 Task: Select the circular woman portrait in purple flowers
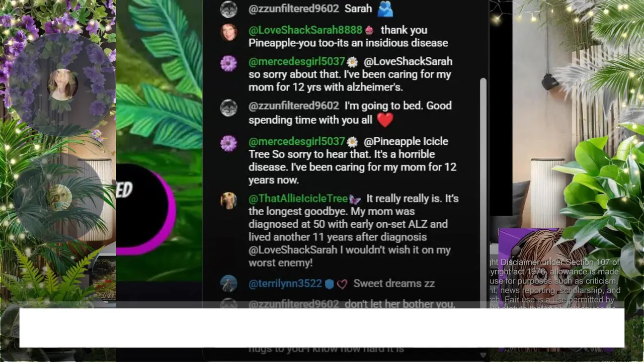point(62,84)
